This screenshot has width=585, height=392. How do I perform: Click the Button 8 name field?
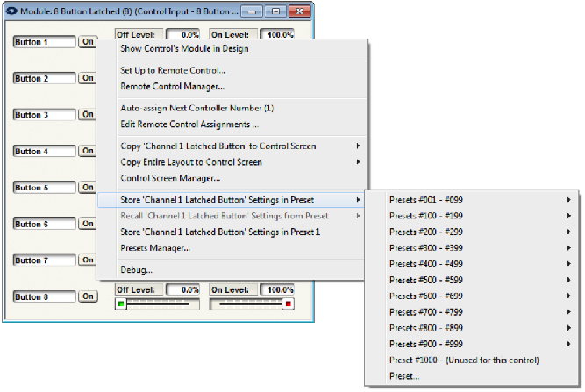click(x=45, y=296)
